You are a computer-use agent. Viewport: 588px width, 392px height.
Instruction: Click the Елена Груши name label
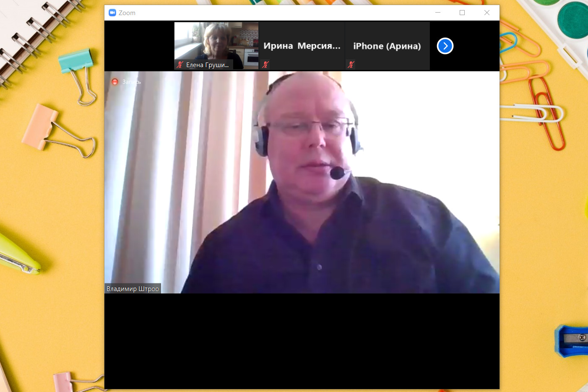[x=207, y=65]
